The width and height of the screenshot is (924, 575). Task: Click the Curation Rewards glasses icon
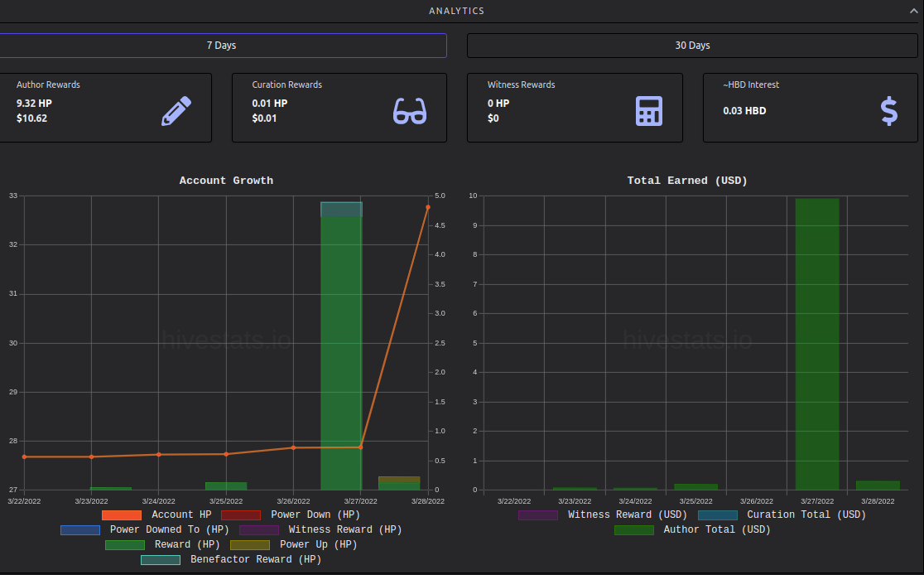point(410,111)
